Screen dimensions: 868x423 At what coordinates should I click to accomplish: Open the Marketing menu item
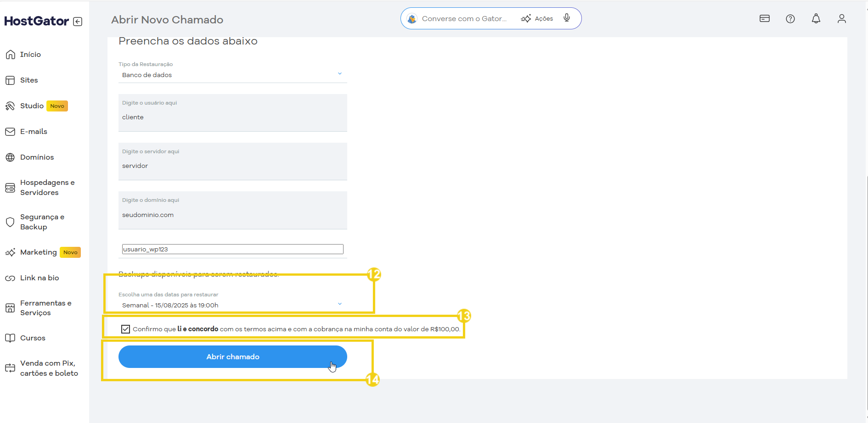tap(39, 252)
